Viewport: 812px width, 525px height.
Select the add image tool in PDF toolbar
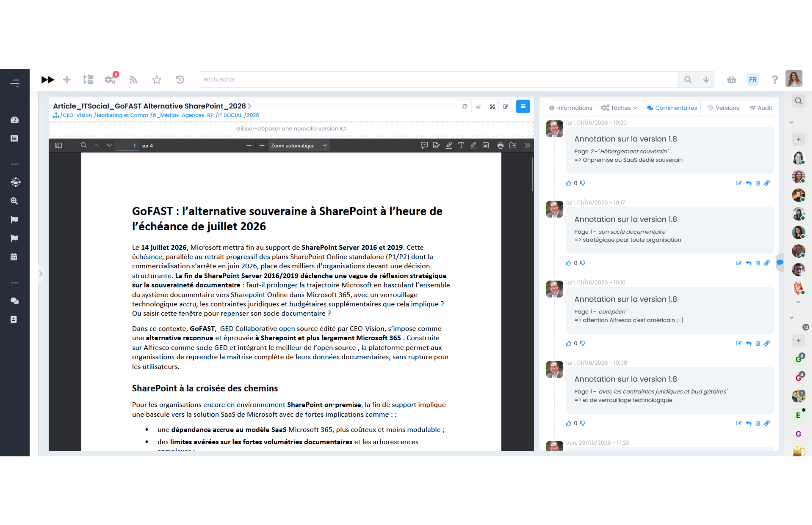[x=486, y=145]
